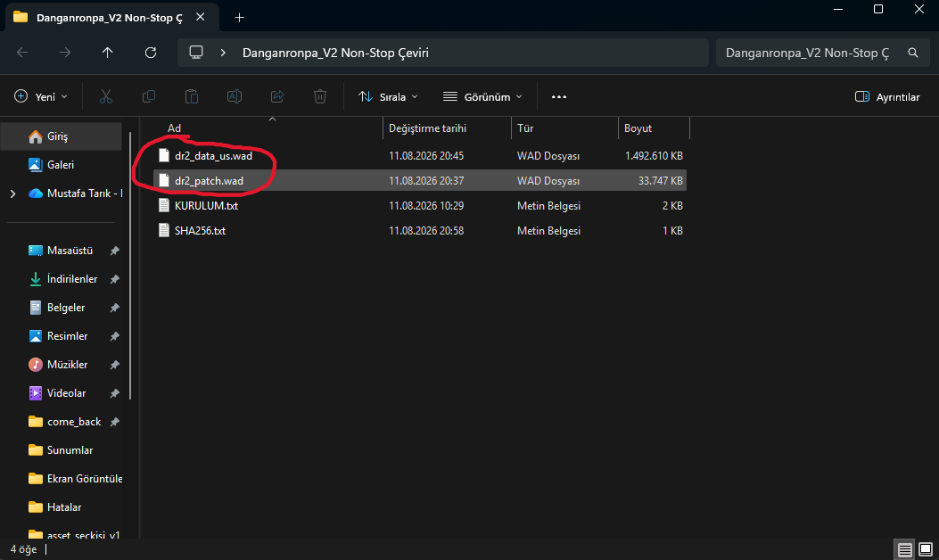Click the SHA256.txt document icon
Image resolution: width=939 pixels, height=560 pixels.
coord(163,231)
